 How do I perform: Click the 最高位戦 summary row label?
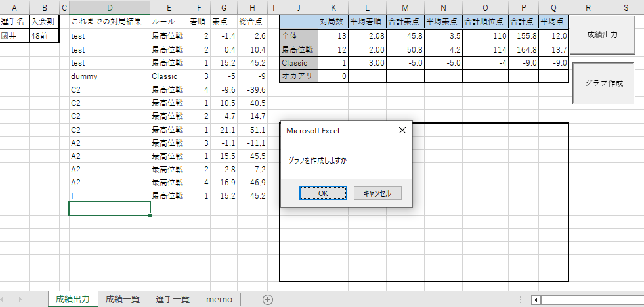(299, 50)
